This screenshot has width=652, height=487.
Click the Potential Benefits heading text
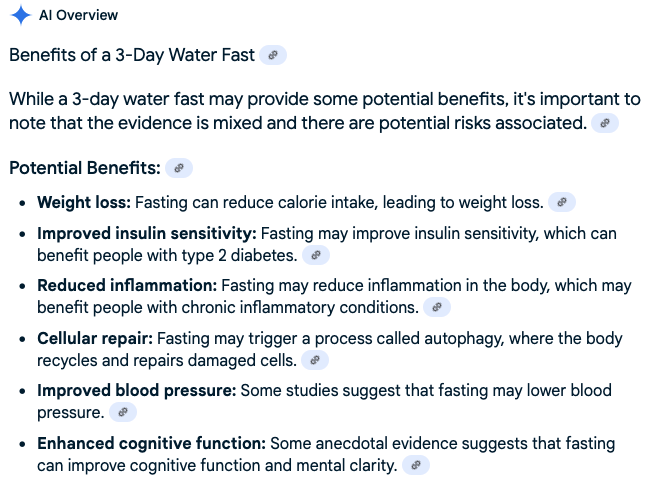85,168
